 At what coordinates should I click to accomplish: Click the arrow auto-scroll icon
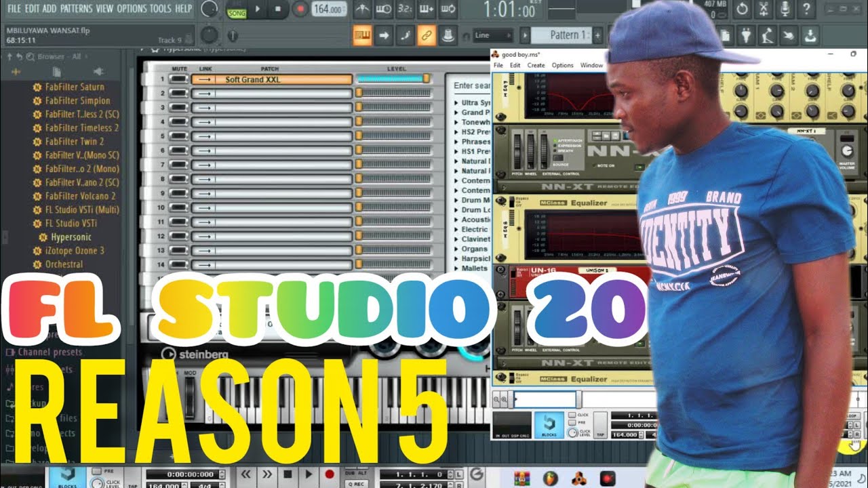point(384,35)
